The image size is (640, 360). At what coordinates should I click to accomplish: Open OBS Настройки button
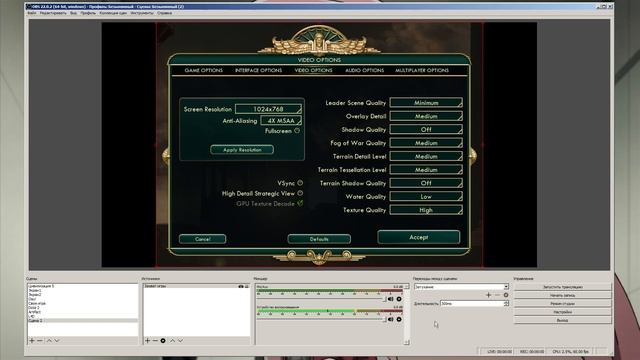coord(562,312)
